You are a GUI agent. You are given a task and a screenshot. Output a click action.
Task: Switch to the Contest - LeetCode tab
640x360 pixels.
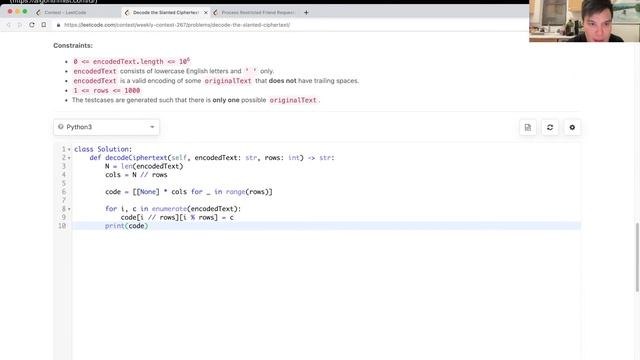65,13
